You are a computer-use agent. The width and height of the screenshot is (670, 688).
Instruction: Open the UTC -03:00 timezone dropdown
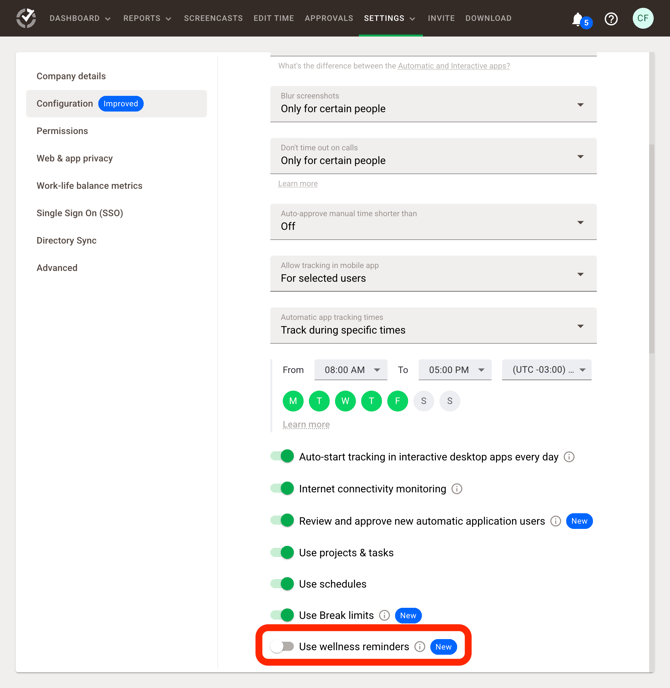[546, 370]
